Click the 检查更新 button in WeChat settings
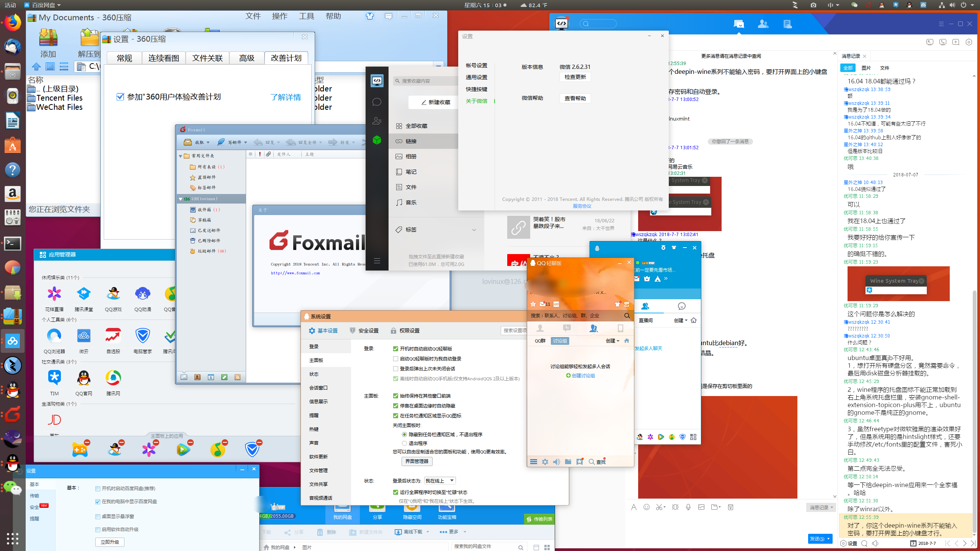 (575, 77)
